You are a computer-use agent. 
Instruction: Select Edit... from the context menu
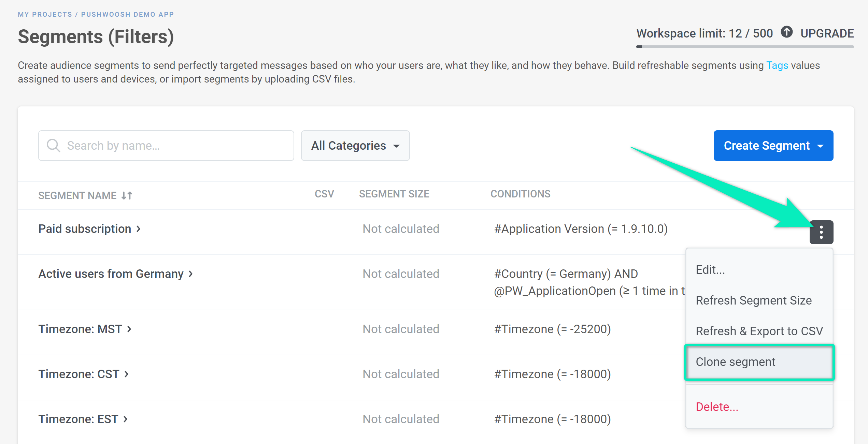[x=710, y=270]
